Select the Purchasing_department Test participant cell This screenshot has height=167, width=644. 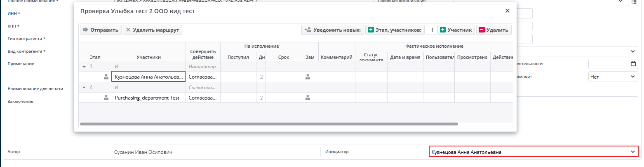148,97
